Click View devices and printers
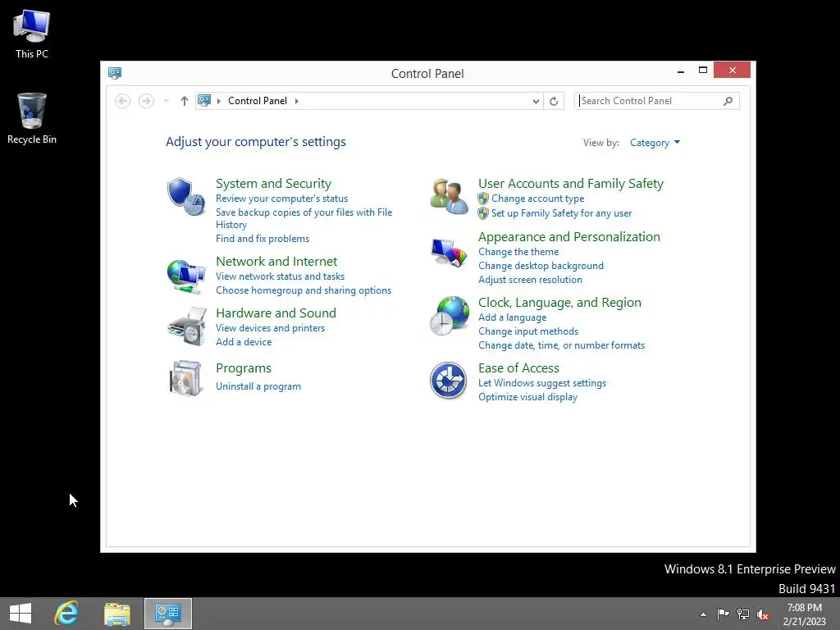Viewport: 840px width, 630px height. [x=270, y=328]
